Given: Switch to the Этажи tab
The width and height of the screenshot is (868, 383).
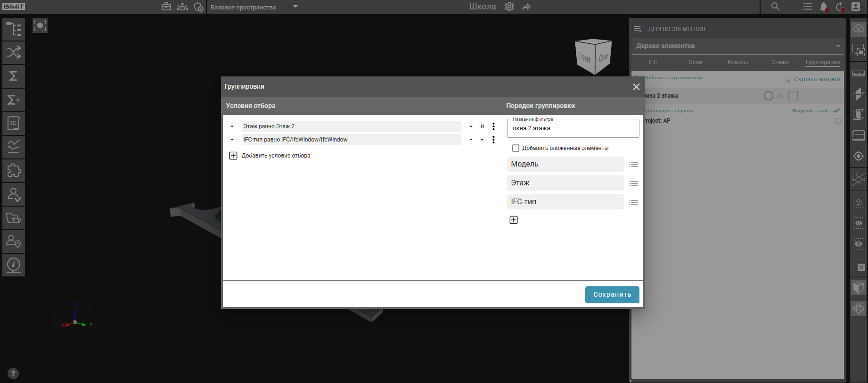Looking at the screenshot, I should coord(780,62).
